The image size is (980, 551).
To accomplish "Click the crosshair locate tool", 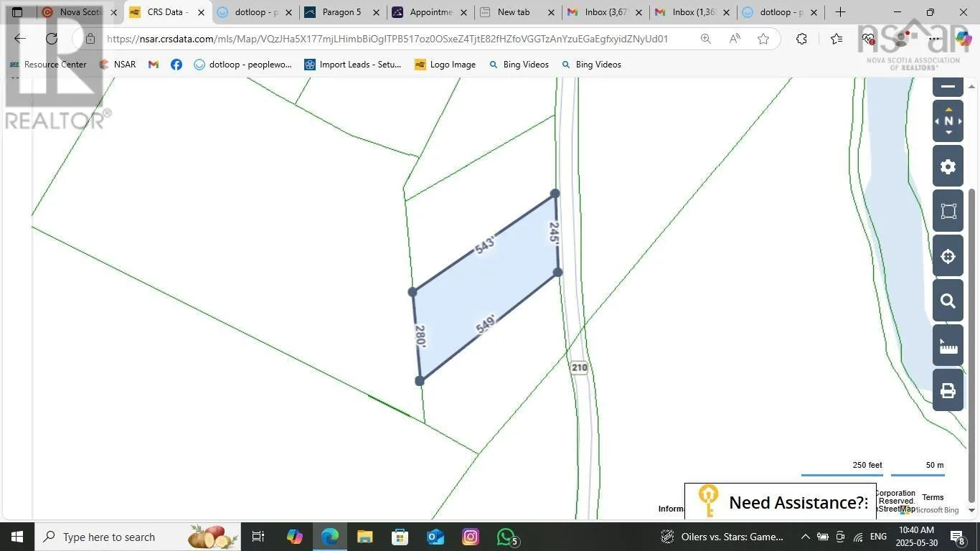I will click(948, 256).
